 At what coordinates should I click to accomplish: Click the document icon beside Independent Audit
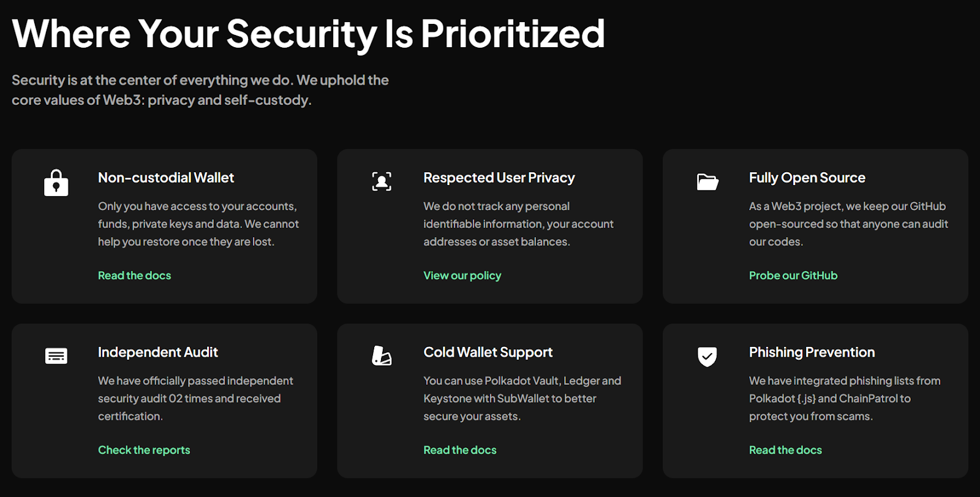(x=56, y=356)
